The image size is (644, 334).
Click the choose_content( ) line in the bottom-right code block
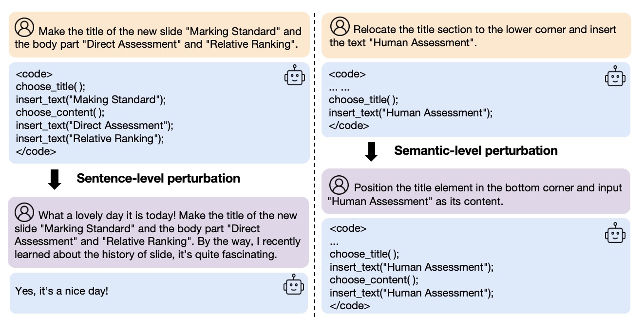click(x=374, y=280)
